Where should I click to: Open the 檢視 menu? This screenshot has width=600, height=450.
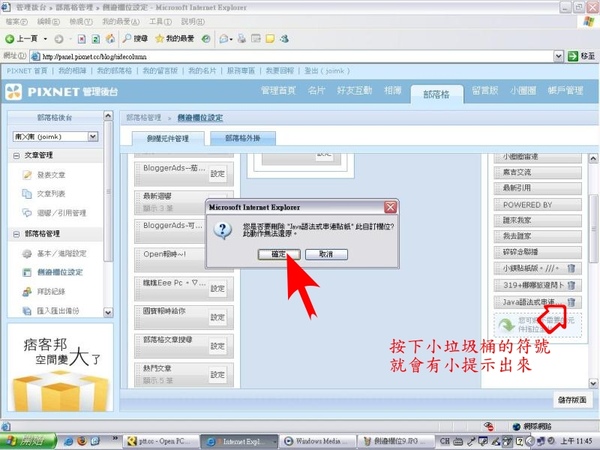81,21
